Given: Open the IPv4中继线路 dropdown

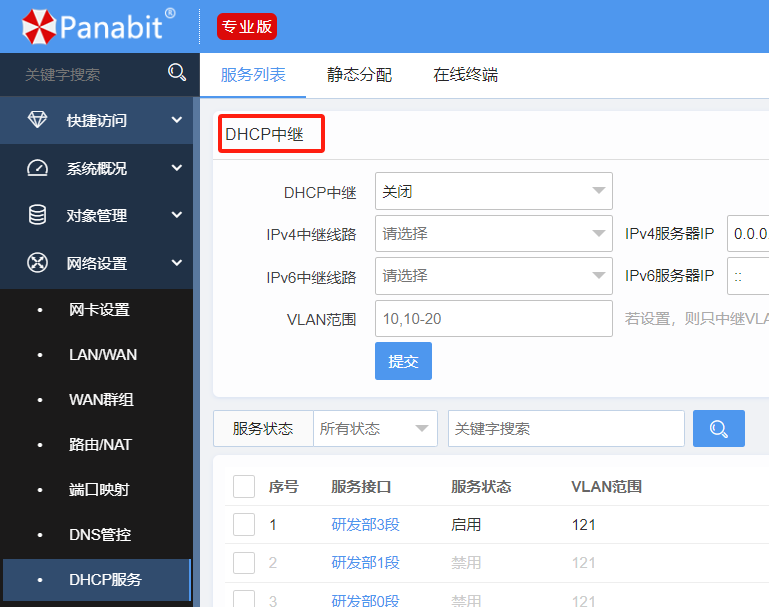Looking at the screenshot, I should tap(493, 233).
